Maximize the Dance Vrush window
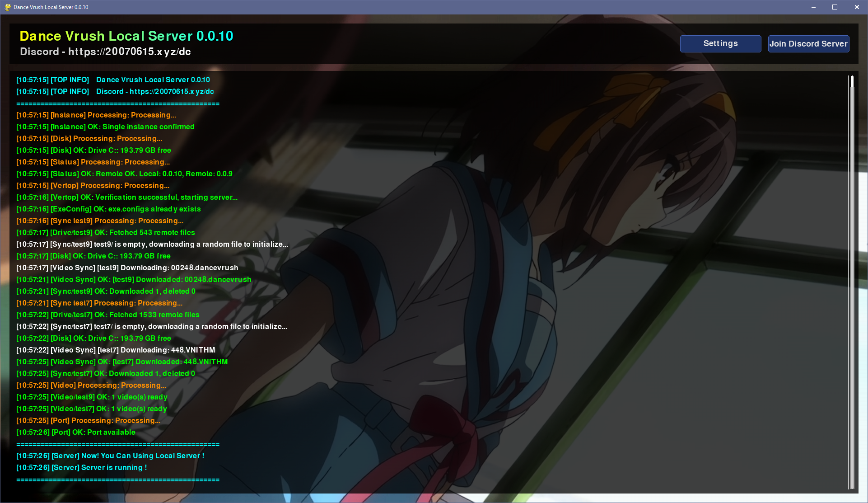This screenshot has height=503, width=868. [835, 7]
